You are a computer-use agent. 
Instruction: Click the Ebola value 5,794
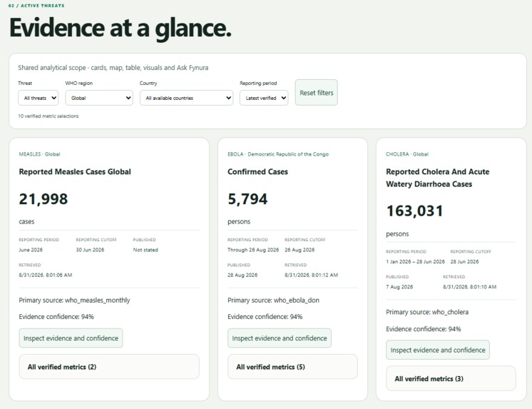pyautogui.click(x=247, y=199)
